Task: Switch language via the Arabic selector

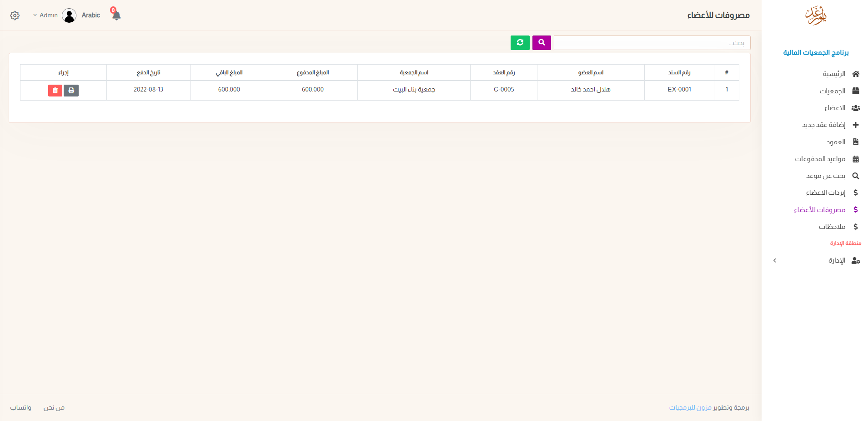Action: coord(91,15)
